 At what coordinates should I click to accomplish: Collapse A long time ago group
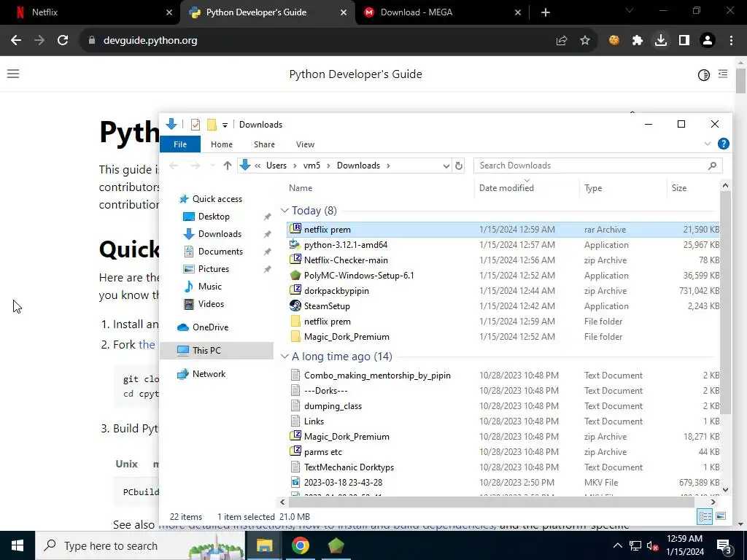click(x=285, y=357)
